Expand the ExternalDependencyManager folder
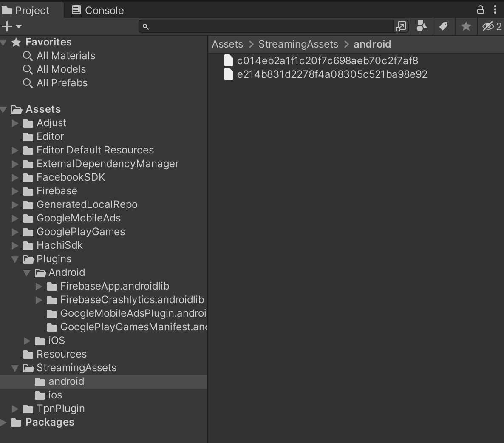Image resolution: width=504 pixels, height=443 pixels. pos(15,164)
